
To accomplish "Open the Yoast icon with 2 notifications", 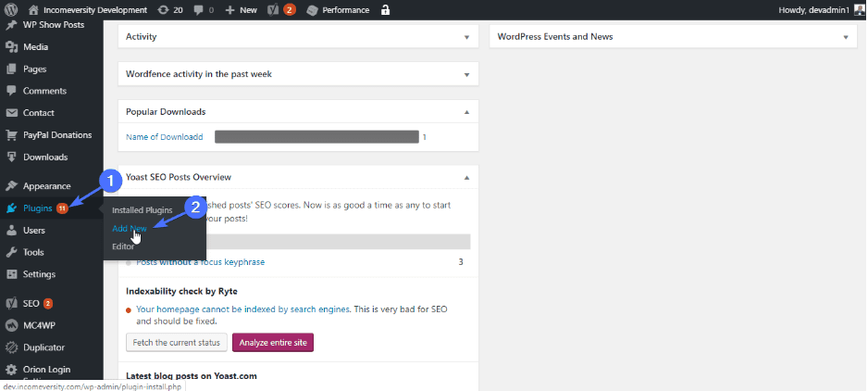I will coord(273,10).
